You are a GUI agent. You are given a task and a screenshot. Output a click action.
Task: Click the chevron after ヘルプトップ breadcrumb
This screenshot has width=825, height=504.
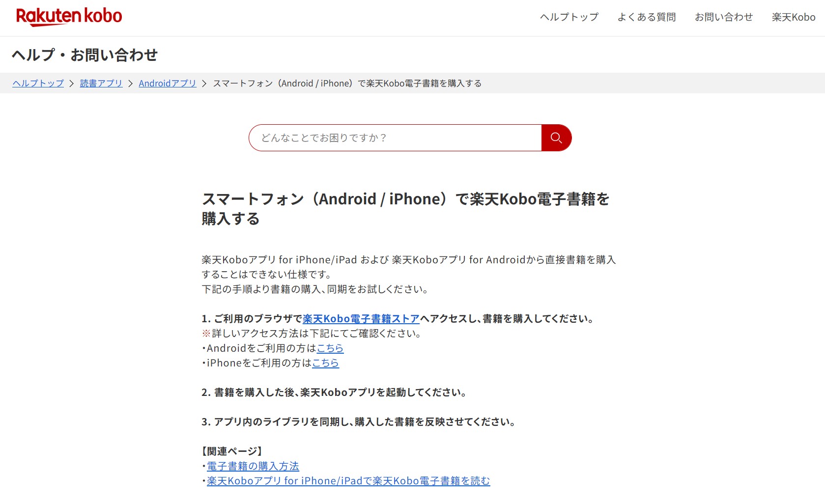point(72,84)
